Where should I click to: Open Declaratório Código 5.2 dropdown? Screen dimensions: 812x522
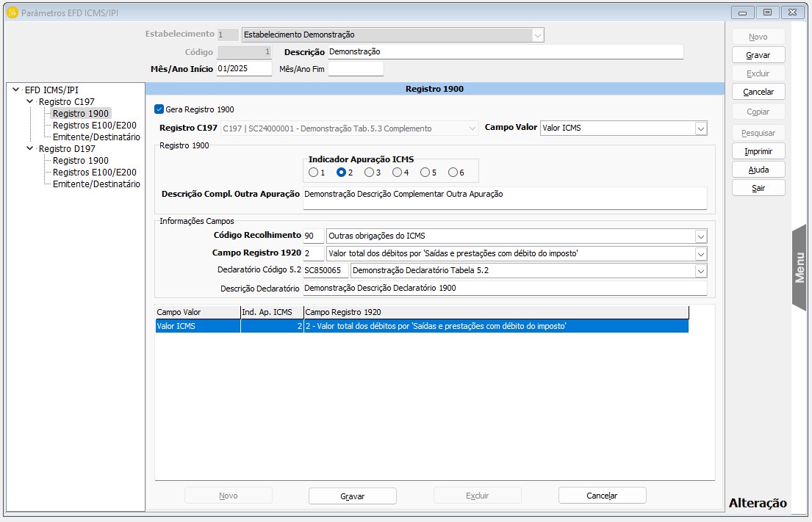[700, 271]
